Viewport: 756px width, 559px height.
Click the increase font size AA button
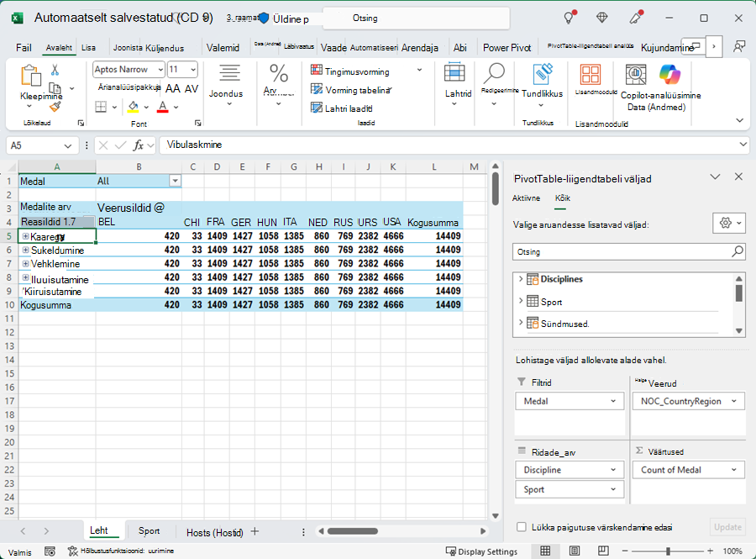tap(172, 89)
